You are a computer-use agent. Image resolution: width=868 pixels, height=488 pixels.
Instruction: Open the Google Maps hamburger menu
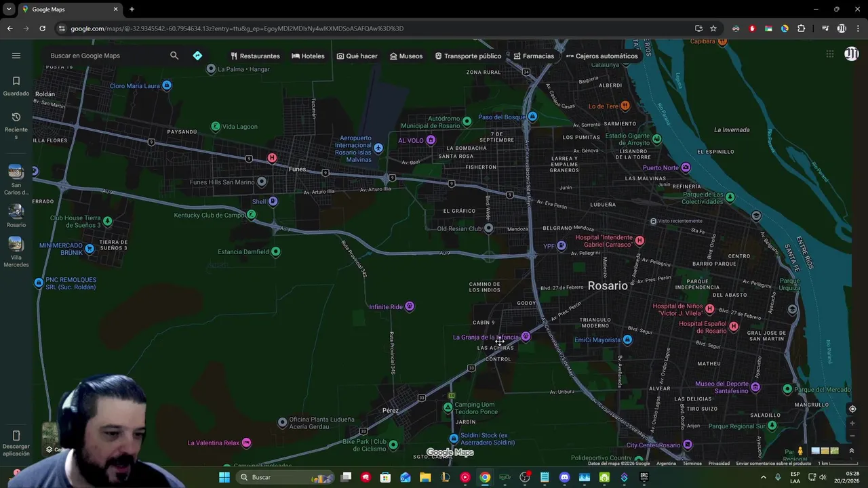16,56
